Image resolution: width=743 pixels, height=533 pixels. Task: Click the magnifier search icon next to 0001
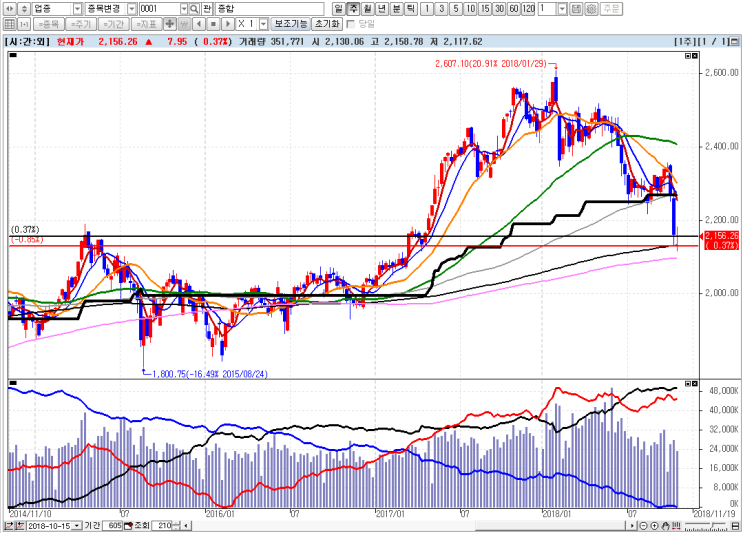[x=194, y=9]
